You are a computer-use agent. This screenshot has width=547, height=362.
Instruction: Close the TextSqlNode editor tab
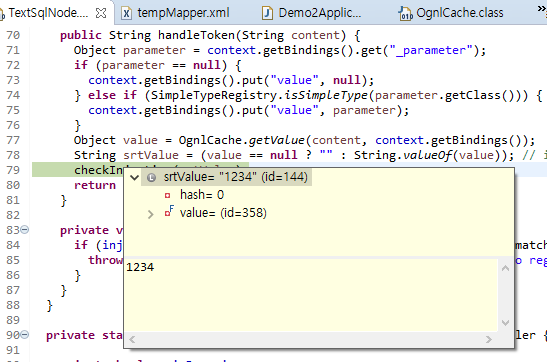tap(101, 13)
